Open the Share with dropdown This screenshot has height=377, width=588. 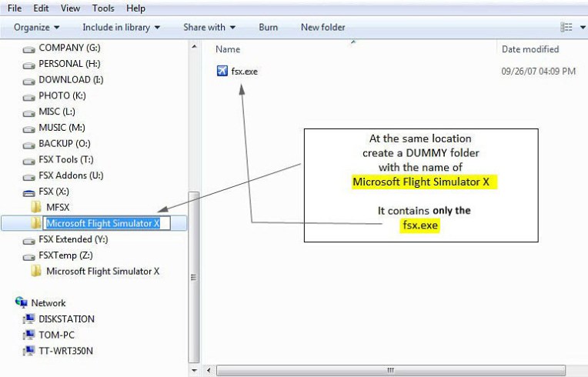tap(209, 28)
